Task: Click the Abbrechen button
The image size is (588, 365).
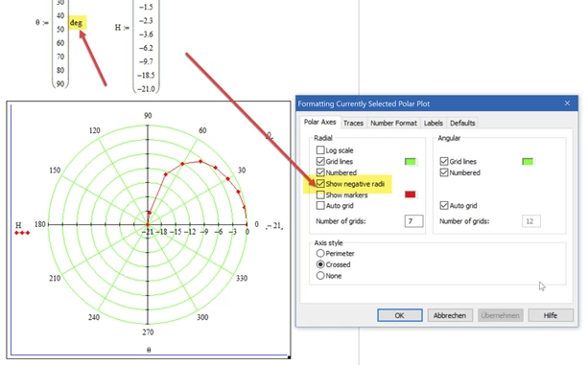Action: [x=450, y=315]
